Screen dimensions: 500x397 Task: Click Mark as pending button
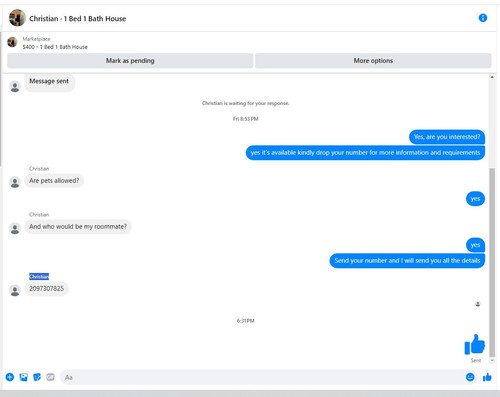coord(130,61)
